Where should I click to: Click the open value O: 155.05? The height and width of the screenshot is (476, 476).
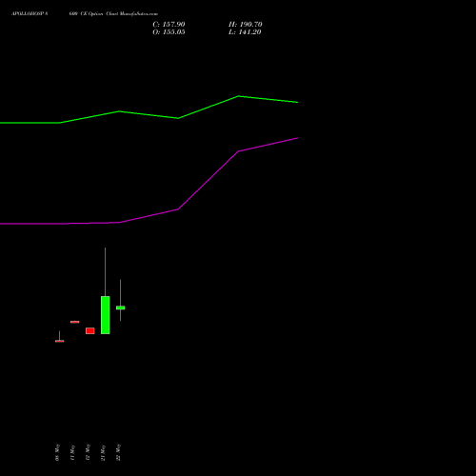[x=169, y=32]
